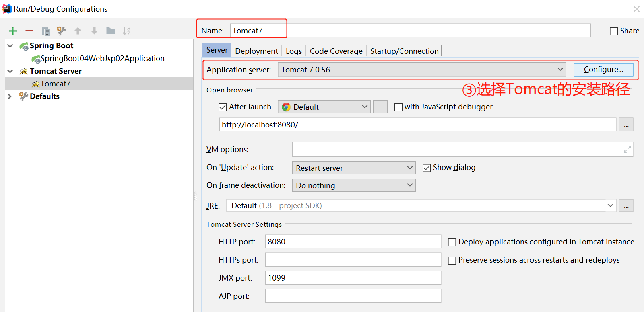Open the Default browser dropdown

tap(324, 107)
